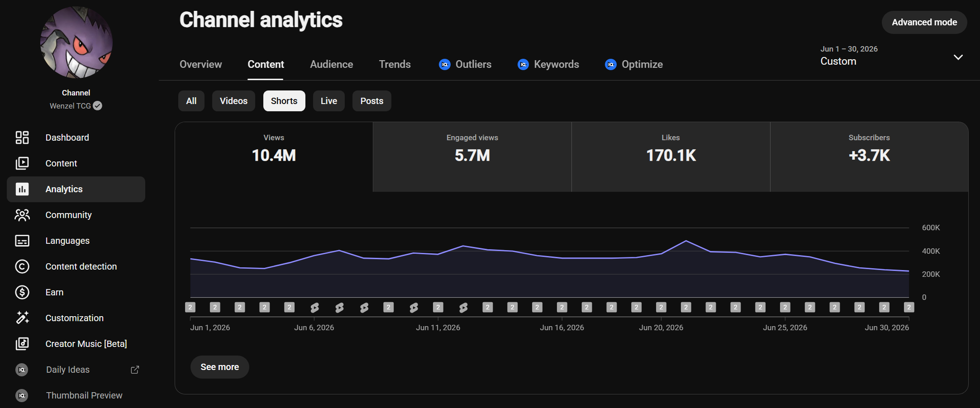
Task: Click the Creator Music icon
Action: pyautogui.click(x=22, y=344)
